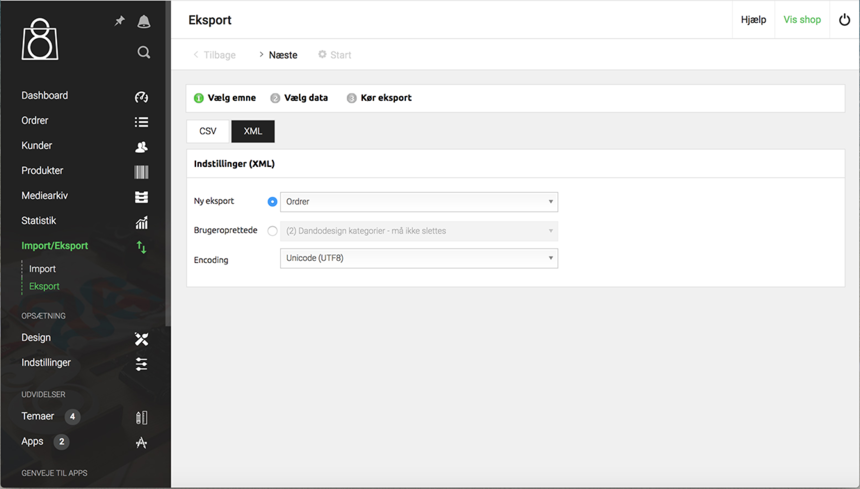Viewport: 860px width, 489px height.
Task: Open the Ordrer export type dropdown
Action: [418, 202]
